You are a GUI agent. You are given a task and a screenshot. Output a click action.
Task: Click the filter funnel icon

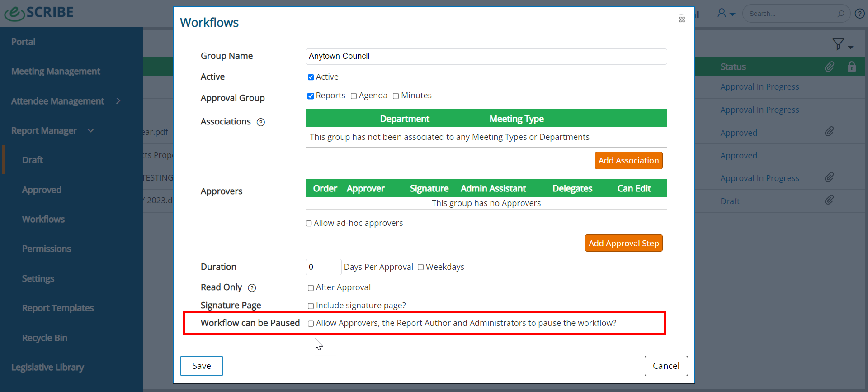(x=838, y=44)
